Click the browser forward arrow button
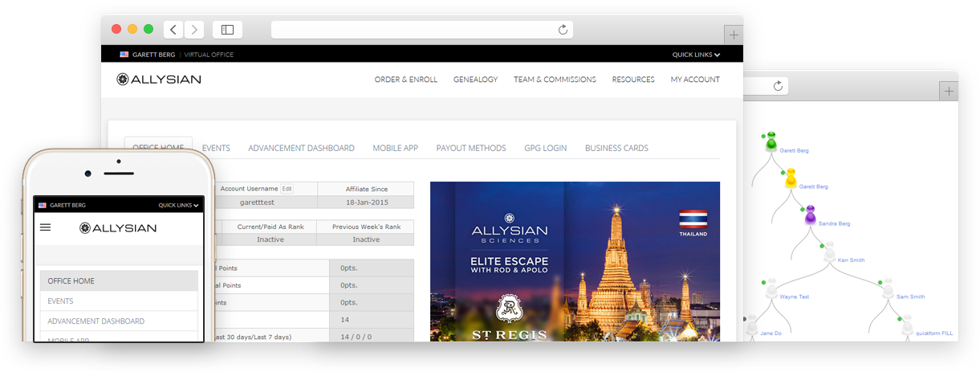 click(x=194, y=30)
